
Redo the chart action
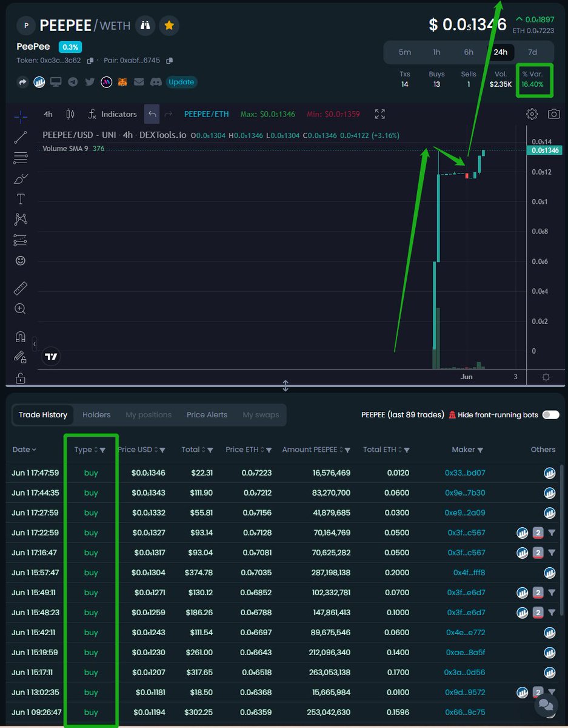169,114
